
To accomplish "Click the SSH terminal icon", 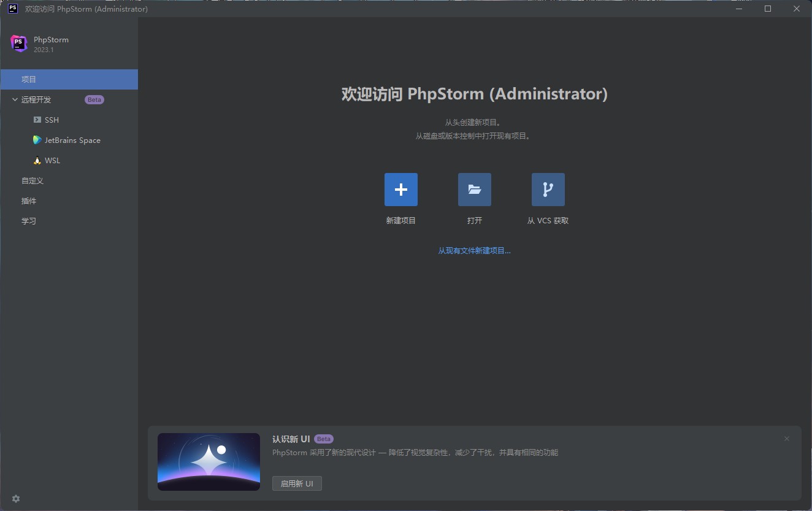I will pos(37,120).
